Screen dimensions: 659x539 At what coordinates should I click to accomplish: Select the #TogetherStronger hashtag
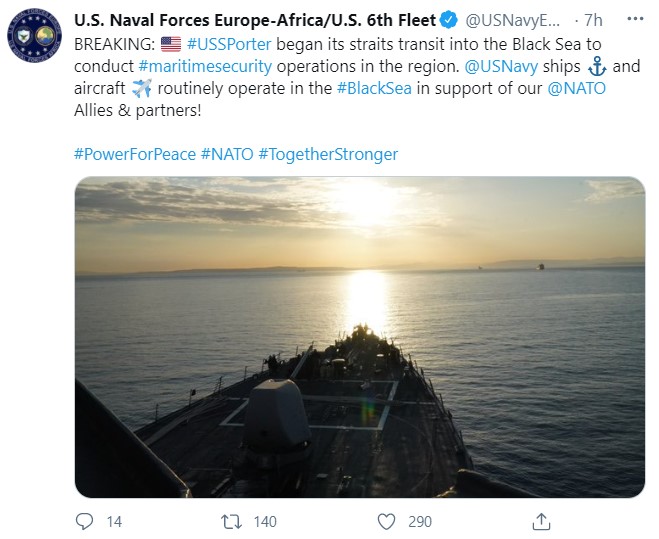click(328, 154)
